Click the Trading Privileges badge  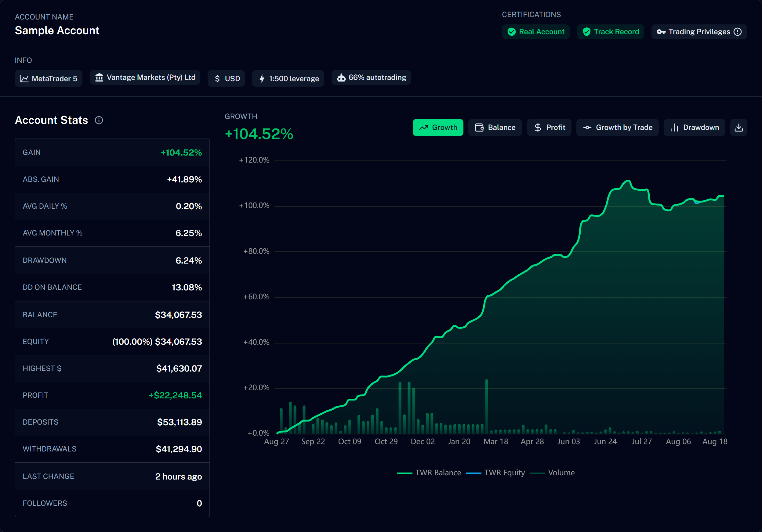[699, 32]
